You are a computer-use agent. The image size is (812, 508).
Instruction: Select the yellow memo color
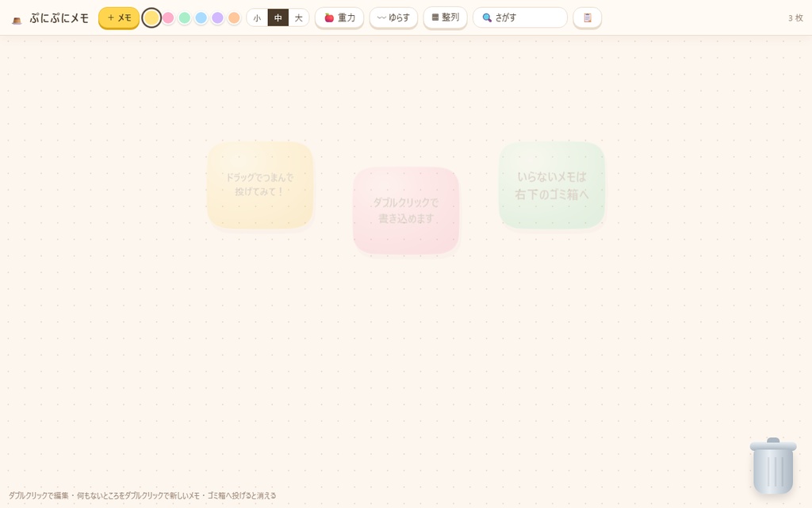pyautogui.click(x=151, y=18)
